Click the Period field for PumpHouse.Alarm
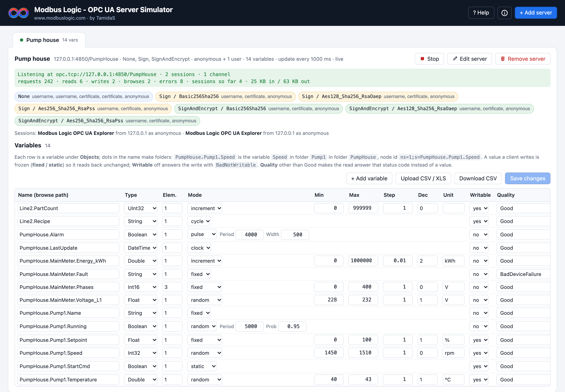 (250, 235)
